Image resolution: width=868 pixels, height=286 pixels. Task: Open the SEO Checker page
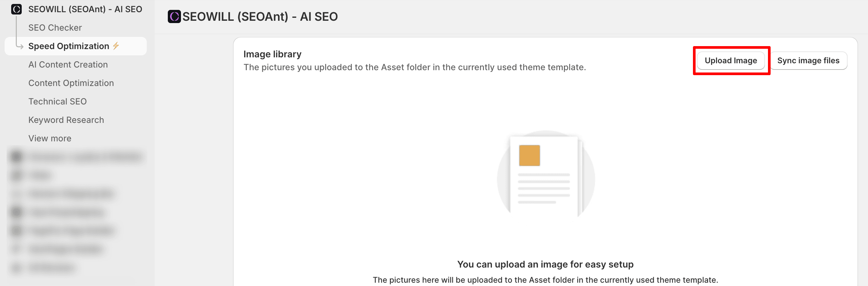click(55, 28)
